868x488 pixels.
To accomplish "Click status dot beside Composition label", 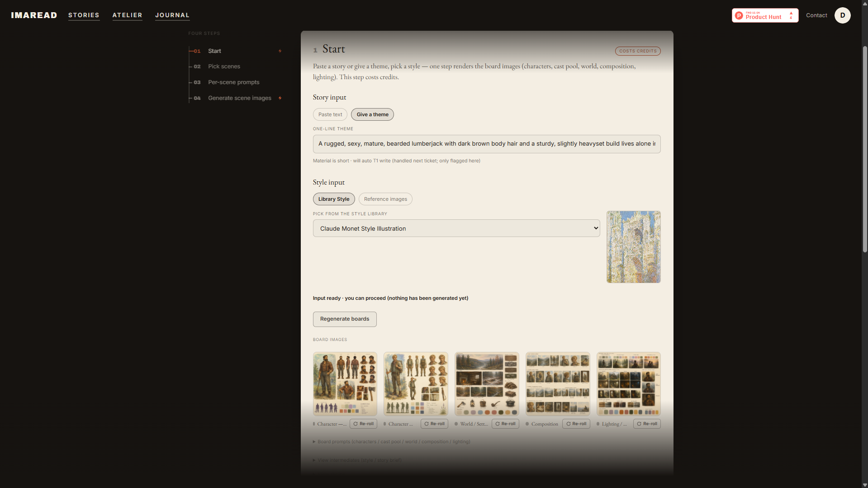I will pyautogui.click(x=527, y=424).
